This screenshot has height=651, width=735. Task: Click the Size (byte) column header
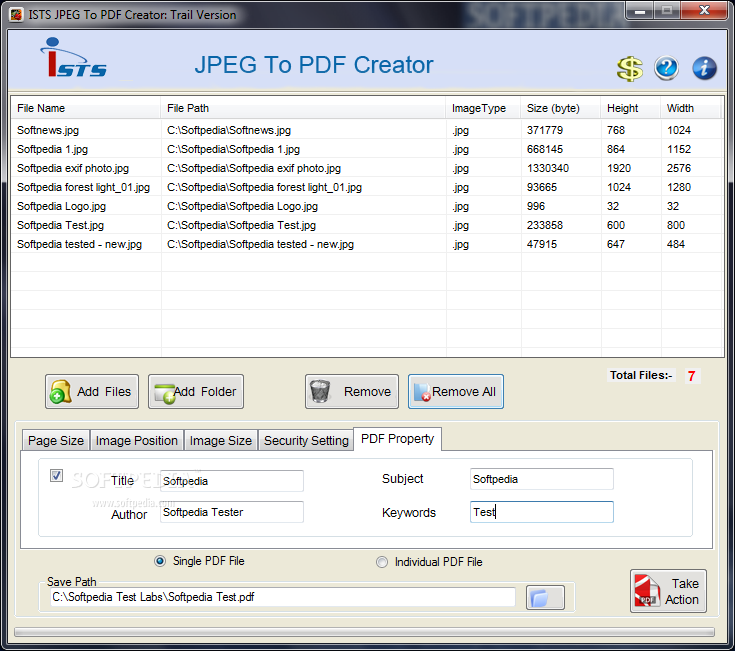tap(561, 108)
